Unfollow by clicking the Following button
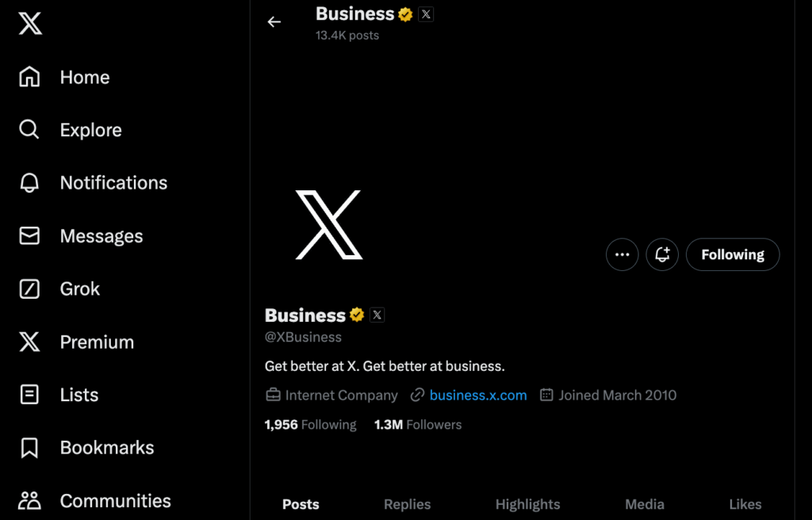This screenshot has width=812, height=520. point(732,254)
